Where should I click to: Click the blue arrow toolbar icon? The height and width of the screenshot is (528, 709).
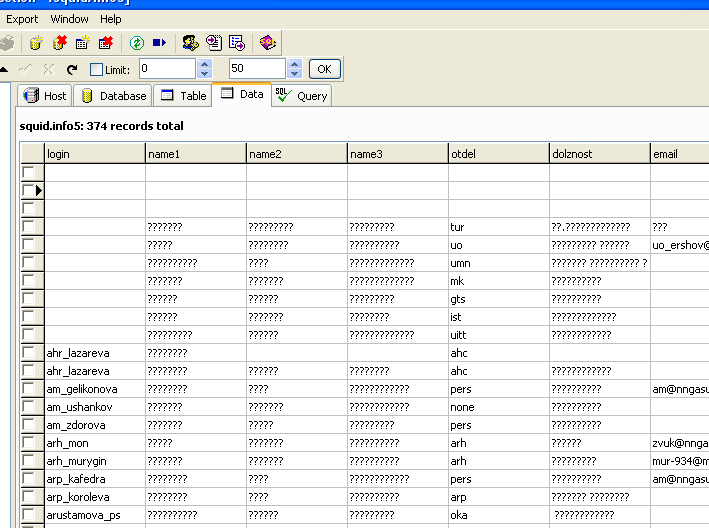point(159,43)
